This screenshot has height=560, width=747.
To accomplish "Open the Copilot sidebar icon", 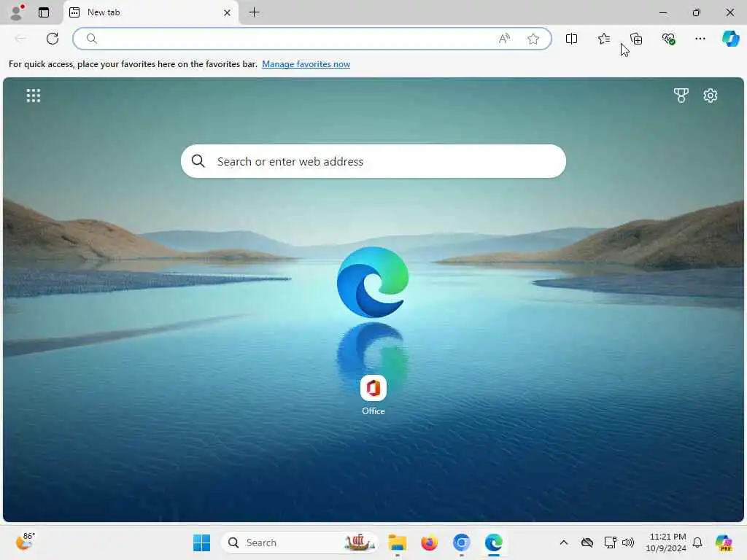I will click(x=730, y=39).
